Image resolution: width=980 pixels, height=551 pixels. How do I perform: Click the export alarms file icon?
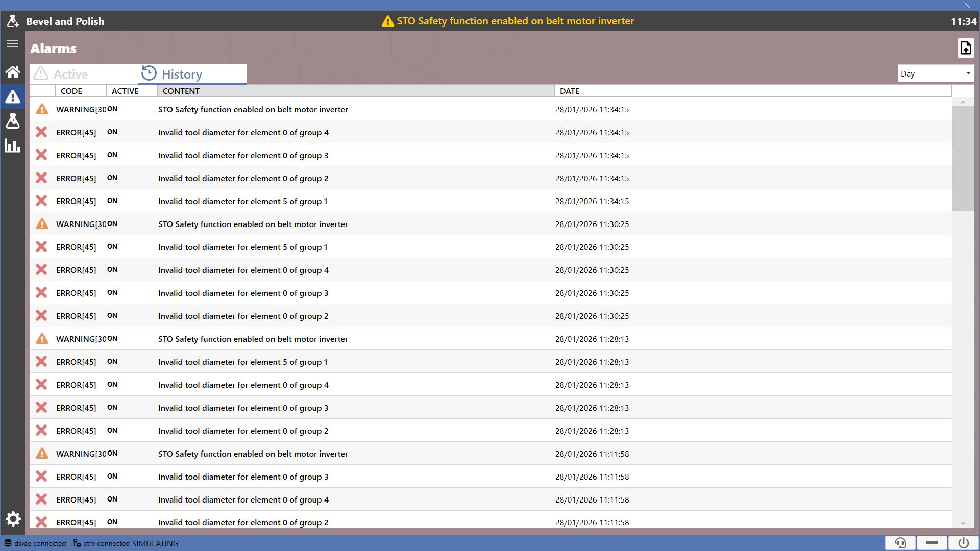(966, 48)
